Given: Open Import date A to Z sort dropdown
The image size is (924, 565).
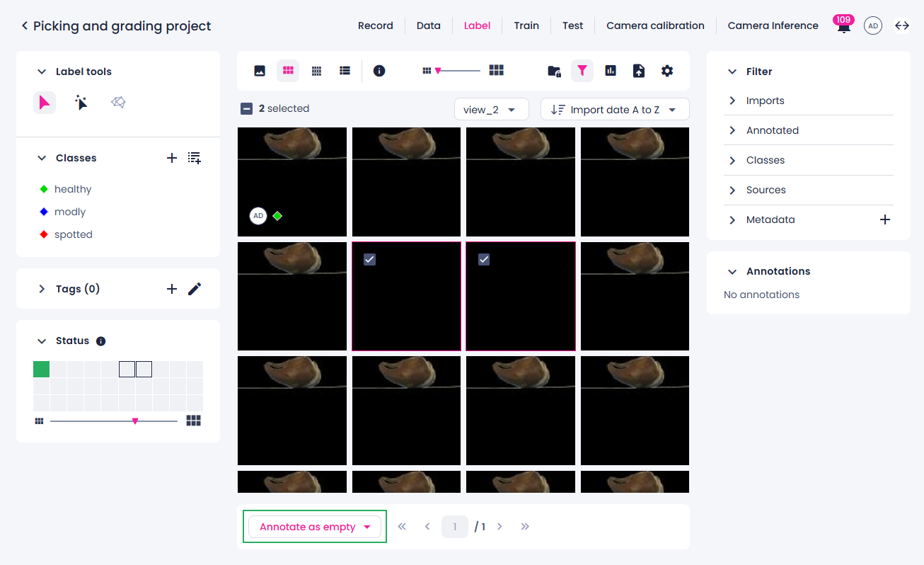Looking at the screenshot, I should pyautogui.click(x=615, y=109).
